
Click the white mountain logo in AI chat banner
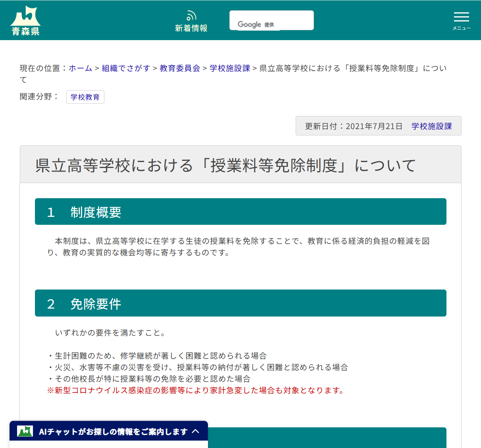pyautogui.click(x=25, y=431)
